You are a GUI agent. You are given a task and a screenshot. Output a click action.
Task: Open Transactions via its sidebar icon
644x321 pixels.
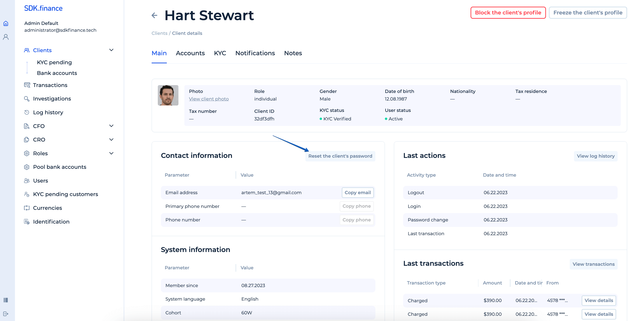(x=27, y=85)
